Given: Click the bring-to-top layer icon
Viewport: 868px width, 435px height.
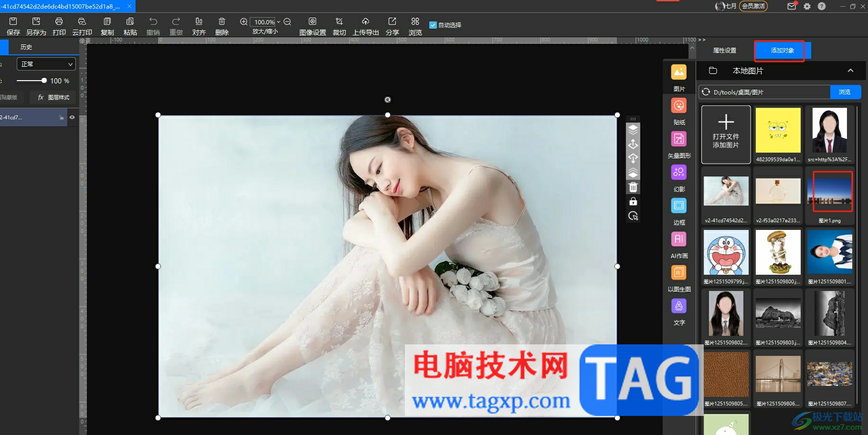Looking at the screenshot, I should click(x=633, y=129).
